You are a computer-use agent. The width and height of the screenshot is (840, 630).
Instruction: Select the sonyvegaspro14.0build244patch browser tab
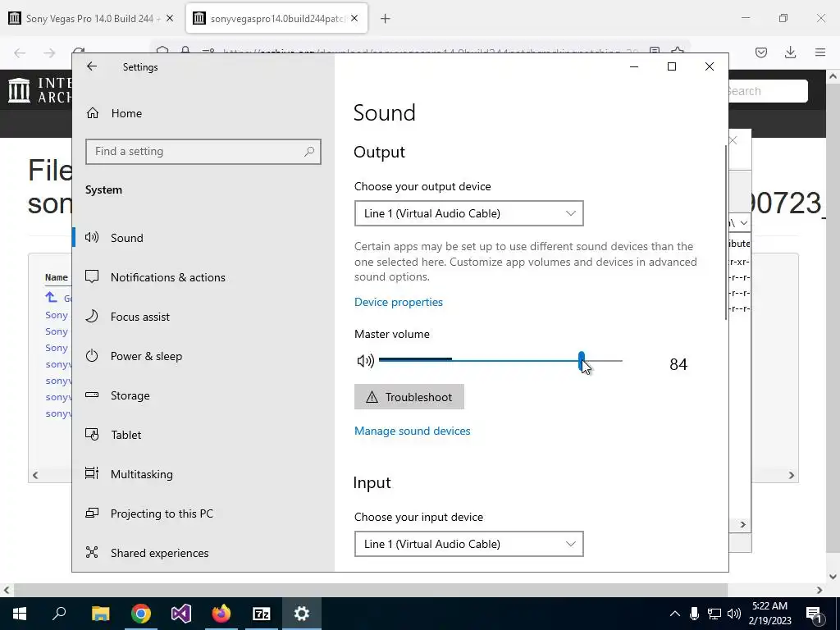click(277, 19)
